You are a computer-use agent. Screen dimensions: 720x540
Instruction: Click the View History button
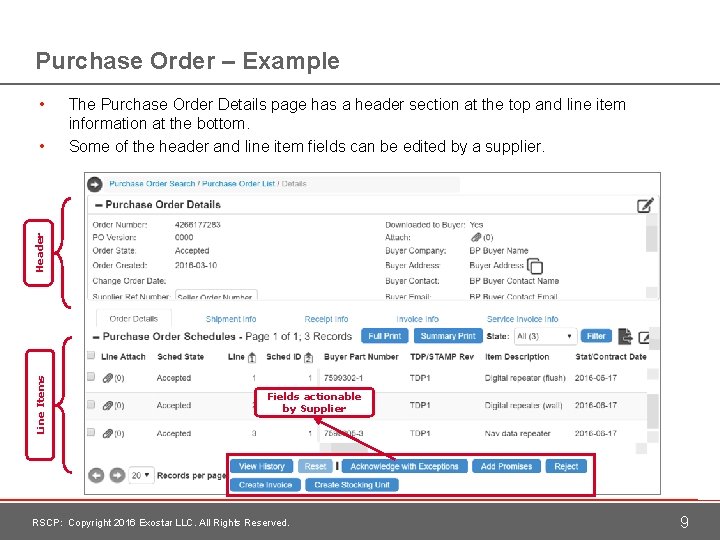[262, 467]
